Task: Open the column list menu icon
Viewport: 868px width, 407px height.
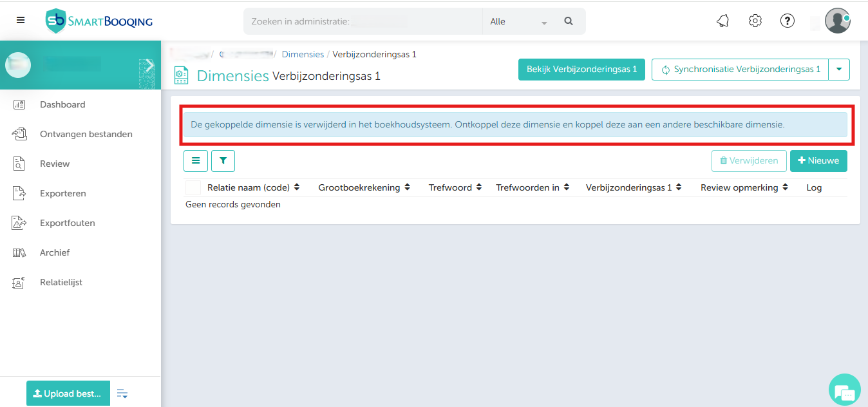Action: pos(196,161)
